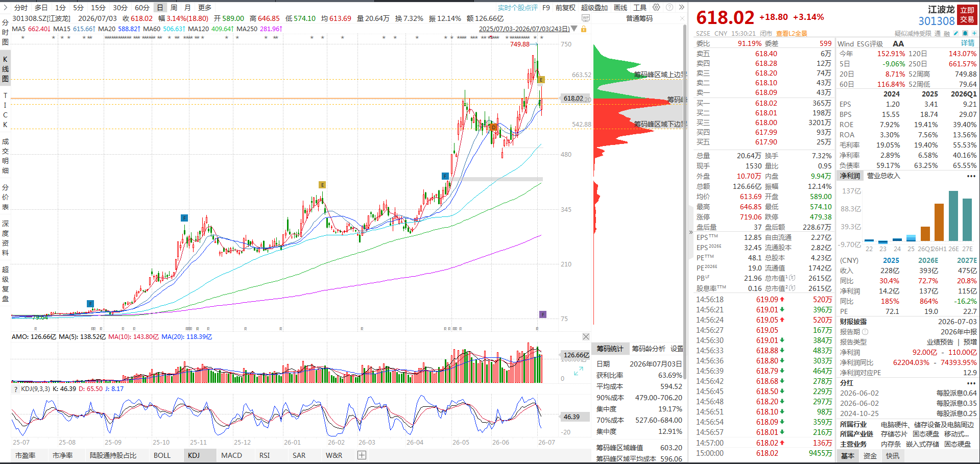Screen dimensions: 980x464
Task: Add indicator tab with plus box icon
Action: click(362, 455)
